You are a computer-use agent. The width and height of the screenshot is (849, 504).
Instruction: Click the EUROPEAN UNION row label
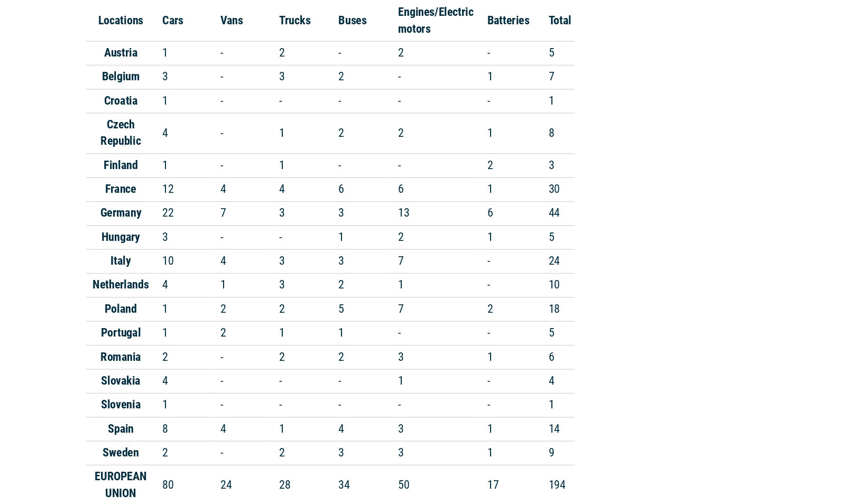(x=121, y=484)
